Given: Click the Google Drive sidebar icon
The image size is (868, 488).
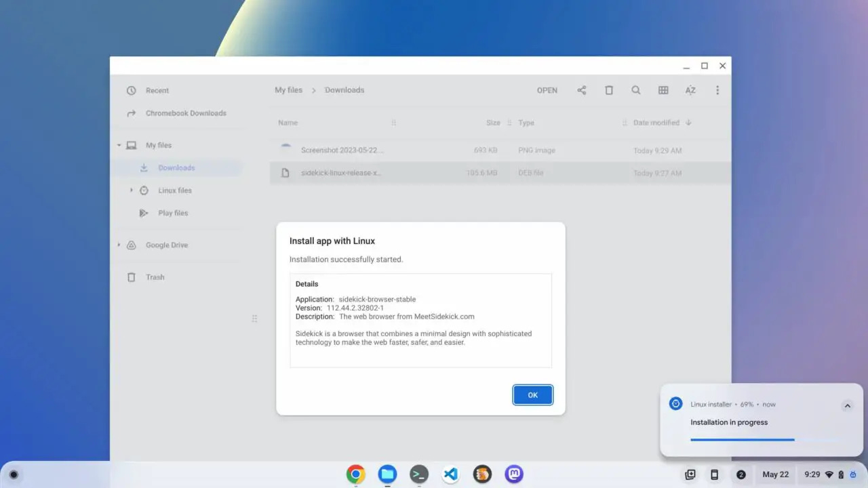Looking at the screenshot, I should coord(132,245).
